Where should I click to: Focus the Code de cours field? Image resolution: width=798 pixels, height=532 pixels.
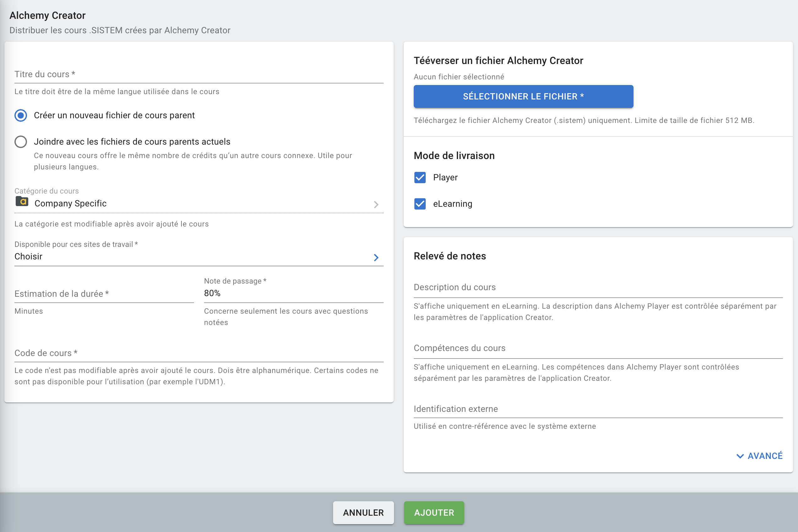point(199,353)
